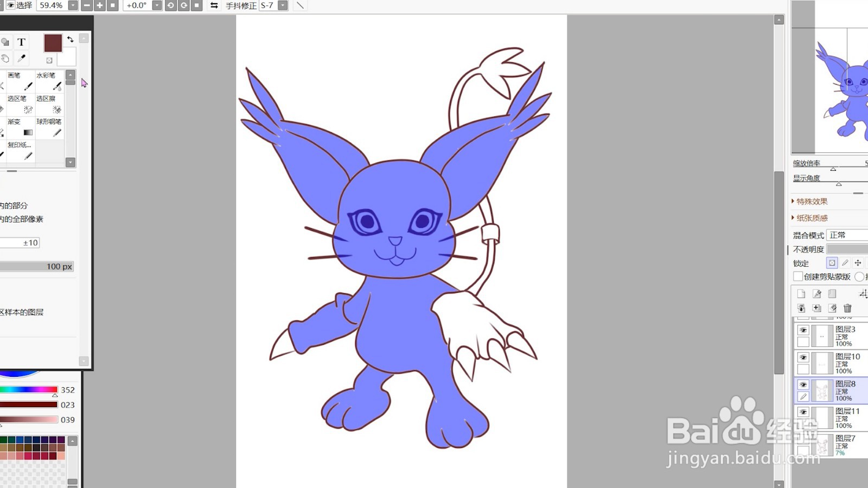Click the white background color swatch
This screenshot has height=488, width=868.
point(68,58)
